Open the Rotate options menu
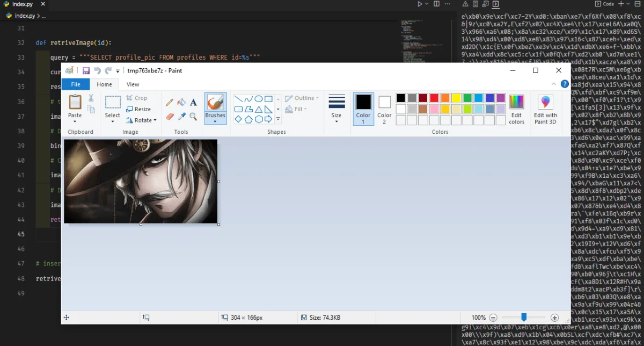This screenshot has height=346, width=644. (x=141, y=120)
